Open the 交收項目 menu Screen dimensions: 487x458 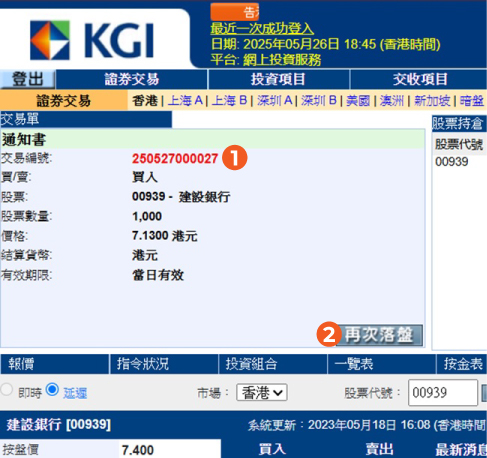click(419, 79)
